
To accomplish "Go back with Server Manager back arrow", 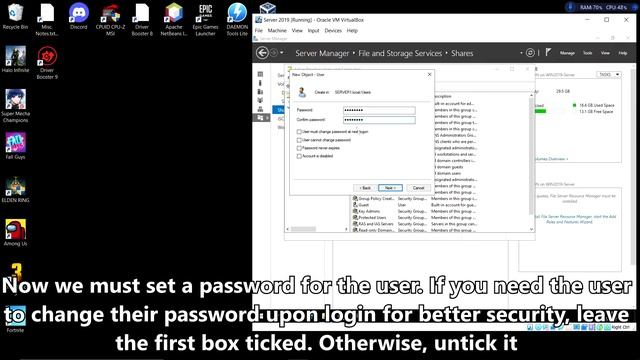I will pyautogui.click(x=262, y=53).
